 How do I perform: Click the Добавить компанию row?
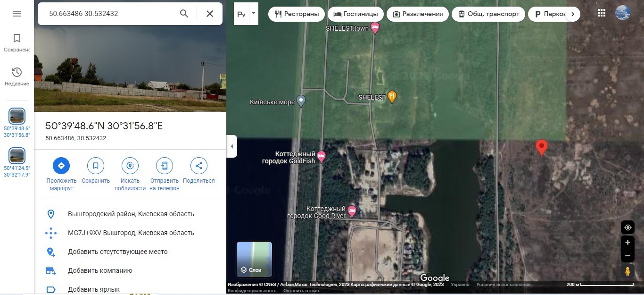pyautogui.click(x=130, y=270)
